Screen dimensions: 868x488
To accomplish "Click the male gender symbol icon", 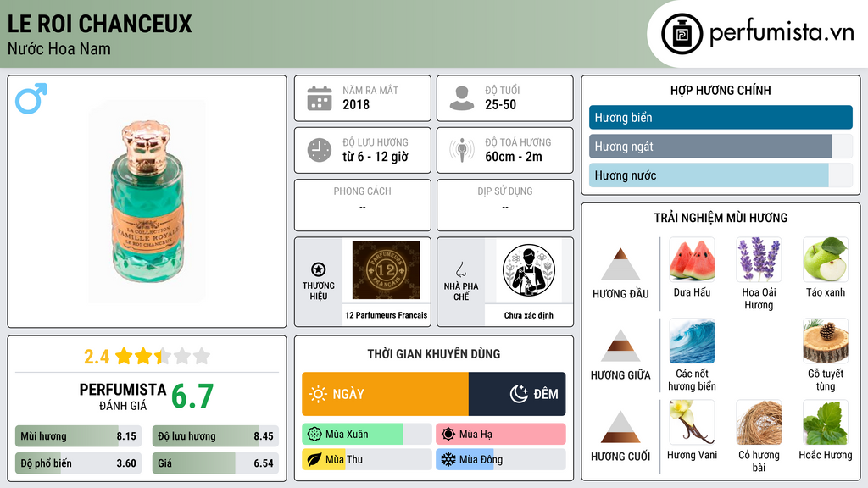I will tap(31, 98).
